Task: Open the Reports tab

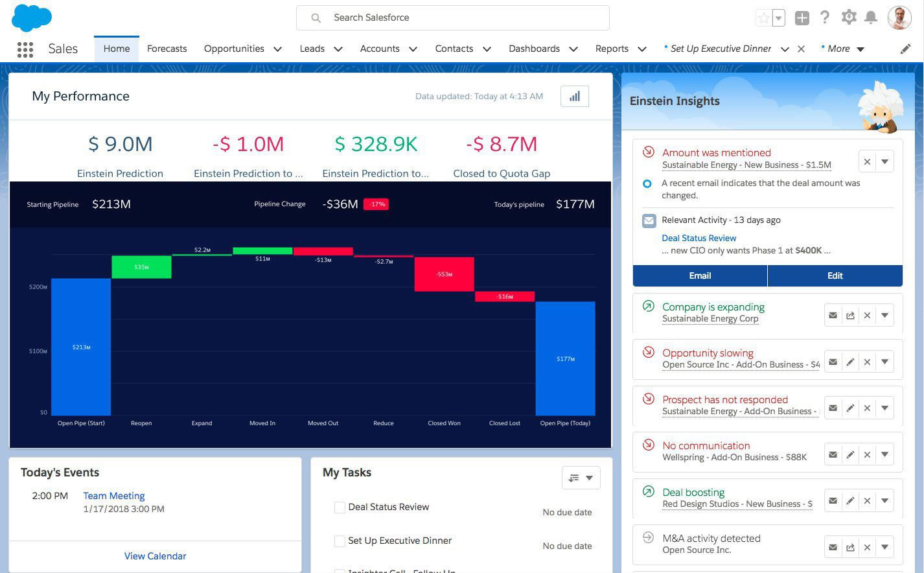Action: (x=612, y=49)
